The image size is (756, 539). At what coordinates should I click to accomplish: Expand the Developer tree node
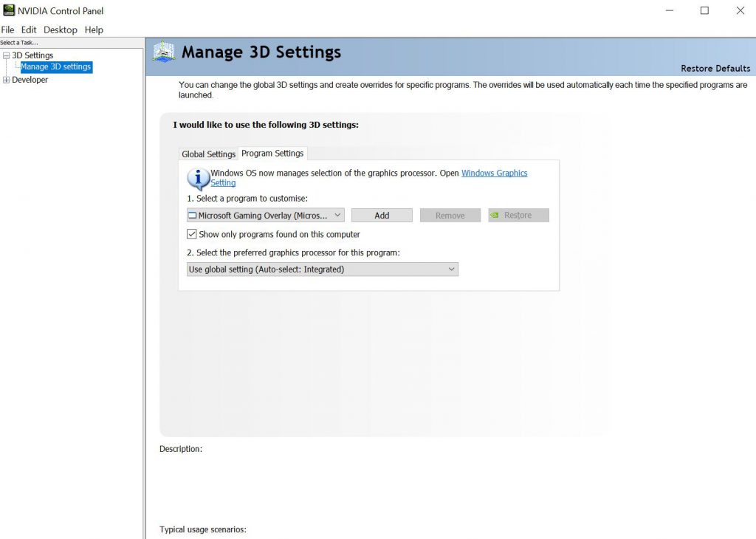pos(7,80)
